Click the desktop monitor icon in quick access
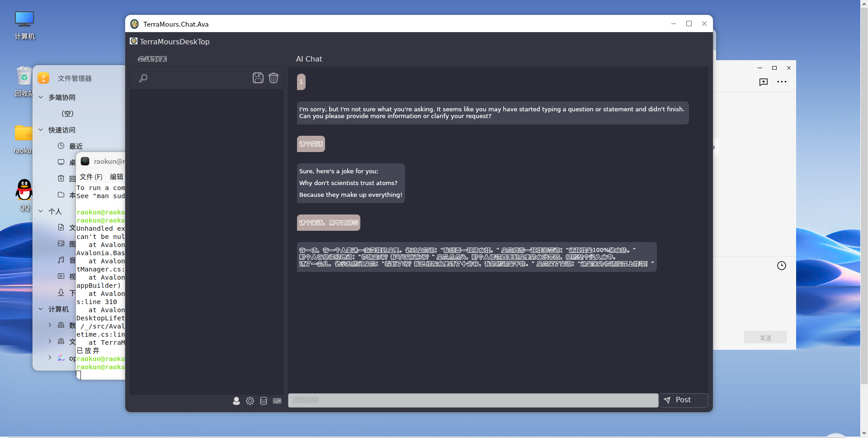Screen dimensions: 868x438 (61, 162)
